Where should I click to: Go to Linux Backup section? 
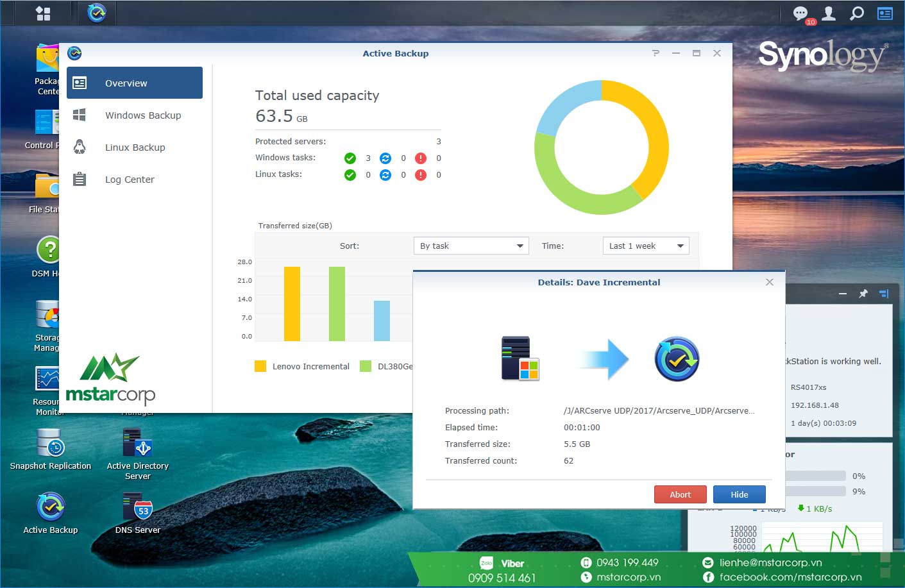(x=135, y=147)
